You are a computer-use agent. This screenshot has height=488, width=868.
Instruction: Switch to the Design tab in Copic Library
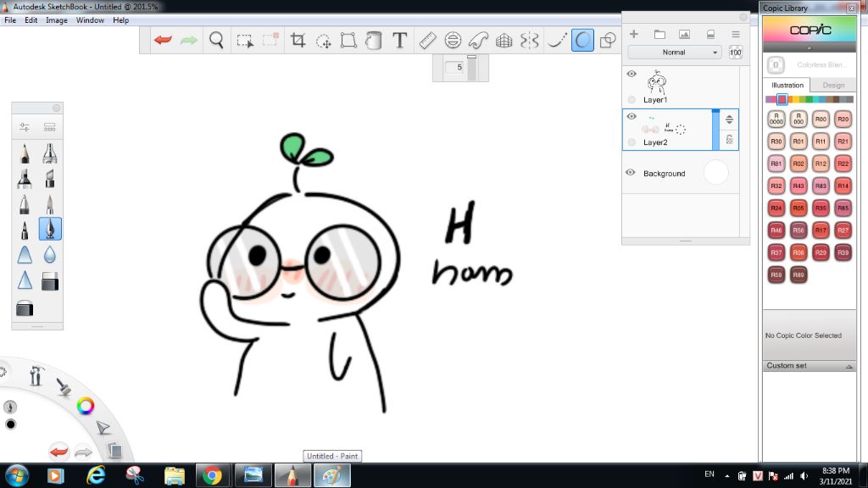coord(833,86)
